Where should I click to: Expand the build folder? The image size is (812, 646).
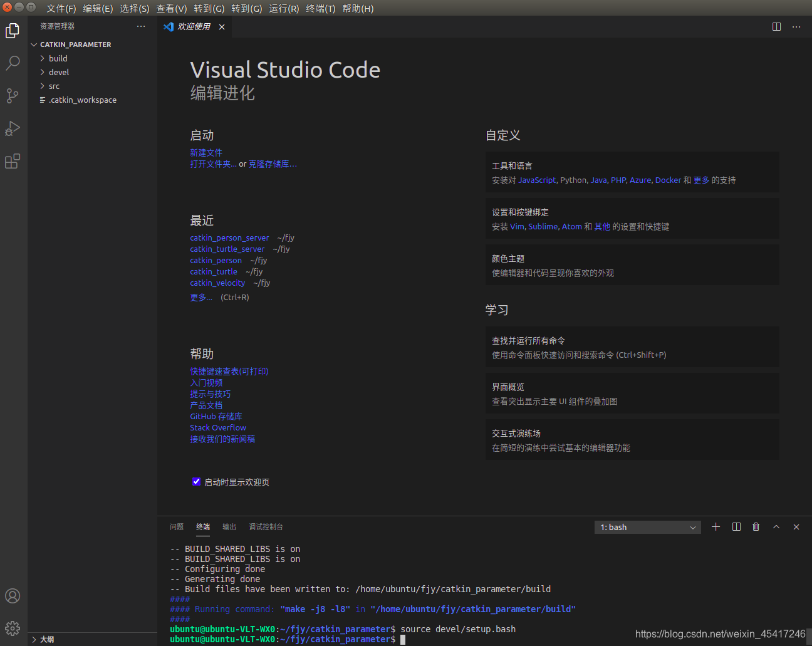tap(42, 58)
